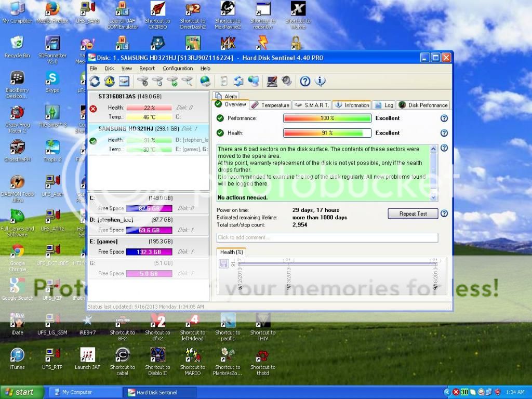Viewport: 532px width, 399px height.
Task: Click the Refresh toolbar icon with blue arrows
Action: point(95,81)
